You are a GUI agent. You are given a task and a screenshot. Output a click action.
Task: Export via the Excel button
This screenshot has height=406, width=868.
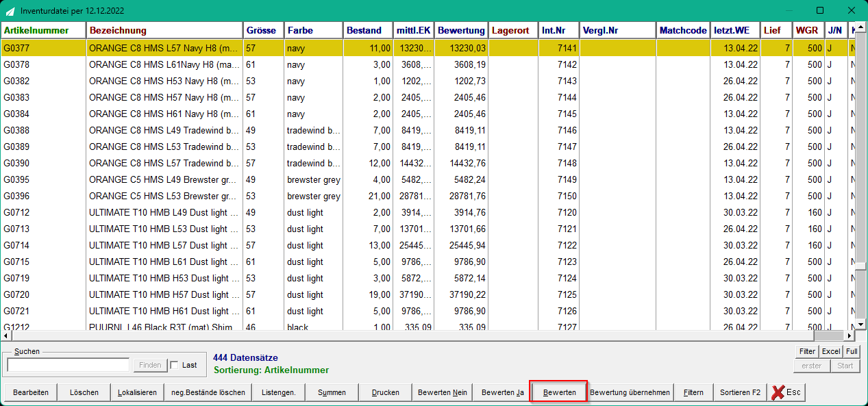831,351
